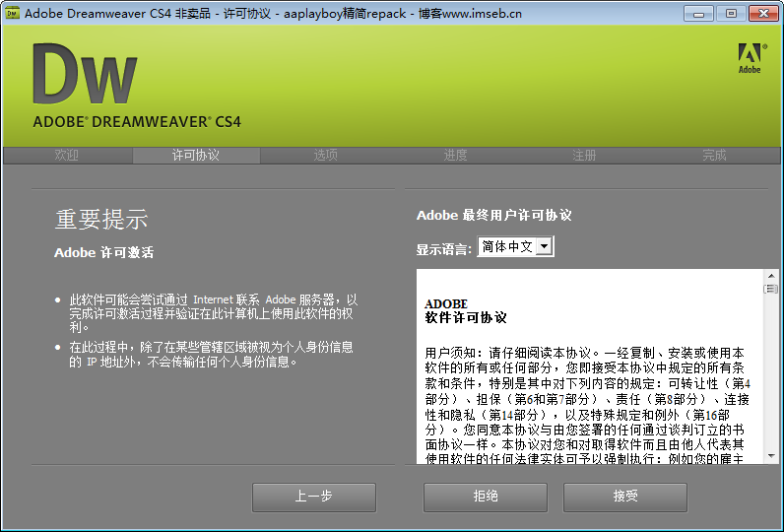Screen dimensions: 784x532
Task: Jump to the 完成 step tab
Action: (x=714, y=155)
